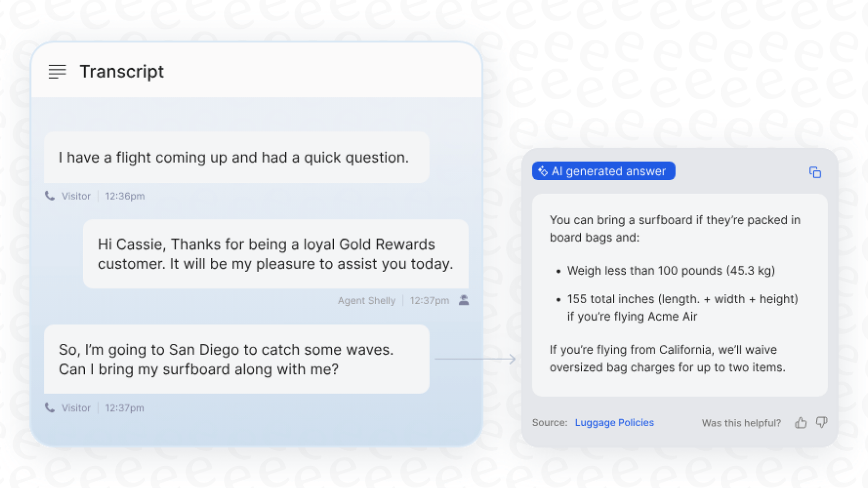Mark the AI answer as helpful
The width and height of the screenshot is (868, 488).
(x=800, y=422)
